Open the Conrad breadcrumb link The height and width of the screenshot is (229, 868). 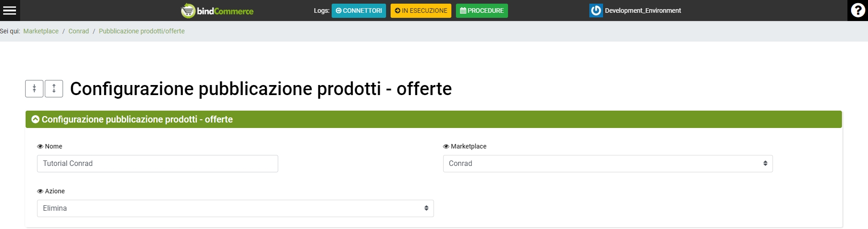click(79, 31)
